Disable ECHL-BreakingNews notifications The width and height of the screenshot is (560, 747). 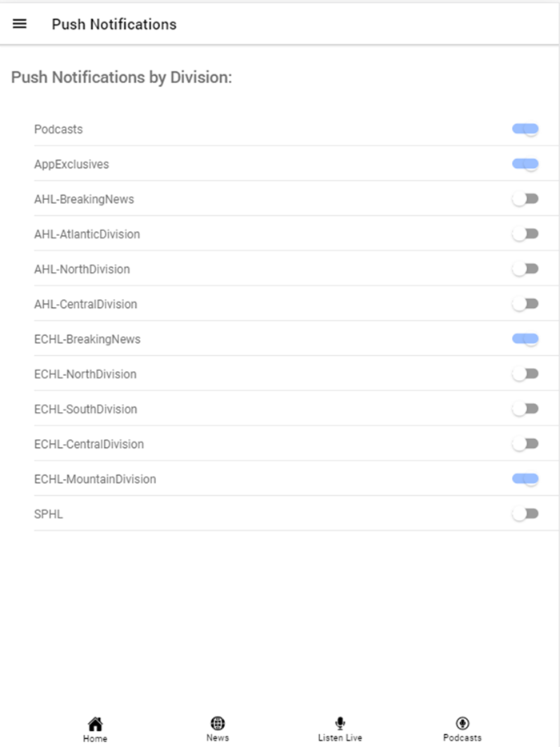click(x=526, y=339)
